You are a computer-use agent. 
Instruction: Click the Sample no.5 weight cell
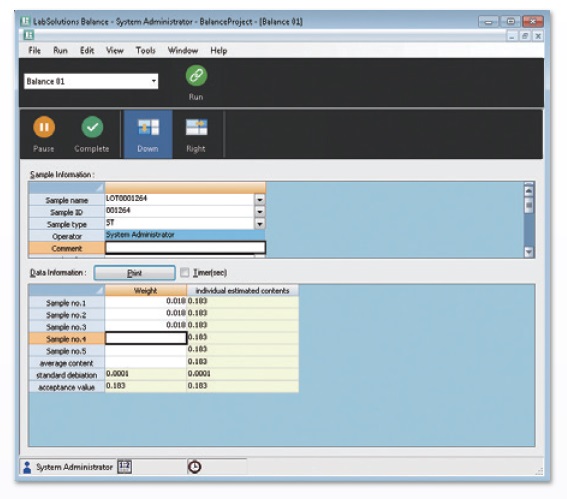(146, 350)
